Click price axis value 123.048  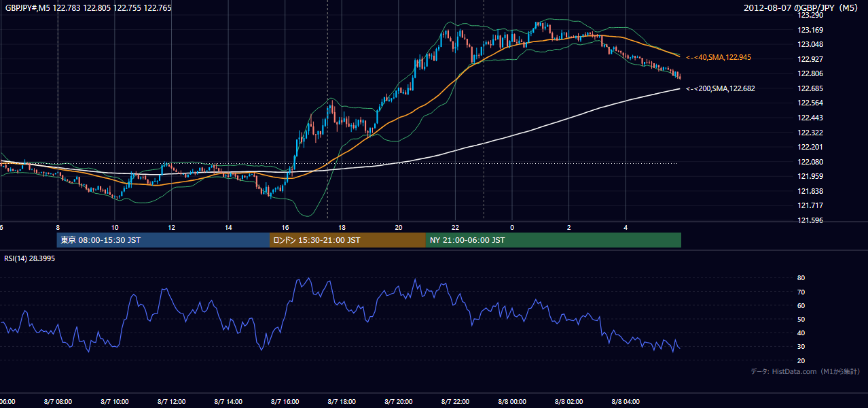coord(810,44)
